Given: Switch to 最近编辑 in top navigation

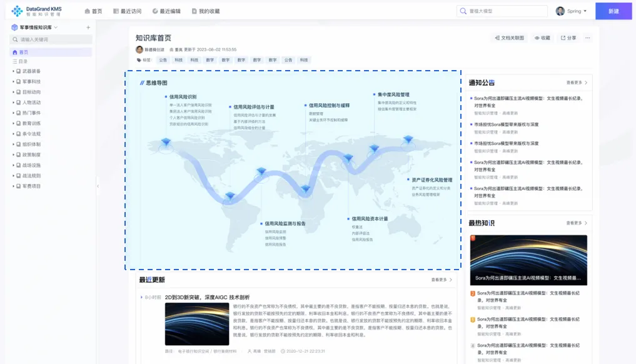Looking at the screenshot, I should (166, 11).
